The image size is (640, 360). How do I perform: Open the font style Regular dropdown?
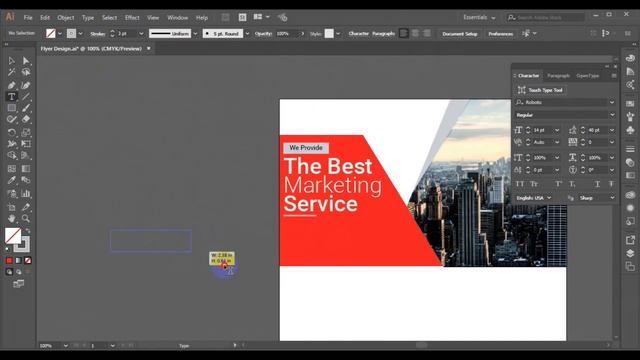tap(612, 115)
